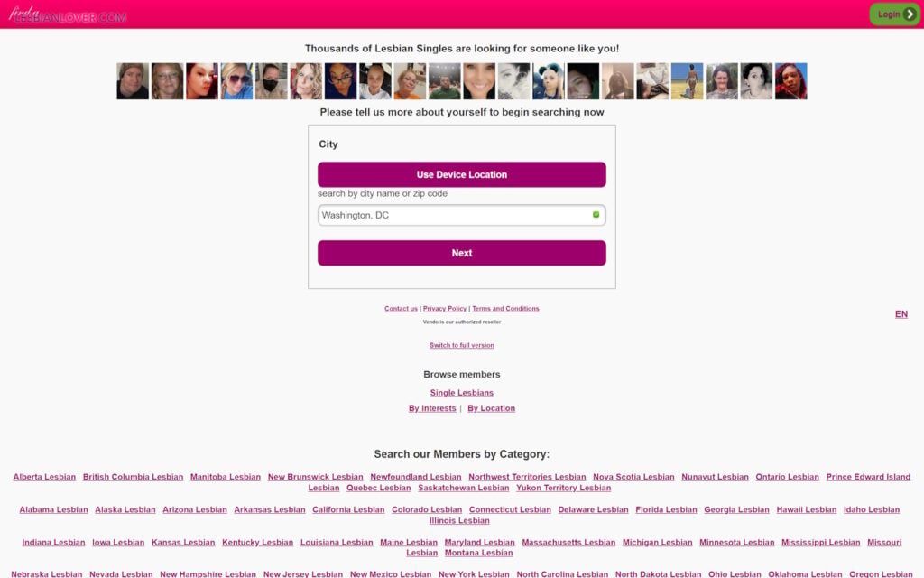Screen dimensions: 924x578
Task: Open the New Brunswick Lesbian category
Action: click(315, 477)
